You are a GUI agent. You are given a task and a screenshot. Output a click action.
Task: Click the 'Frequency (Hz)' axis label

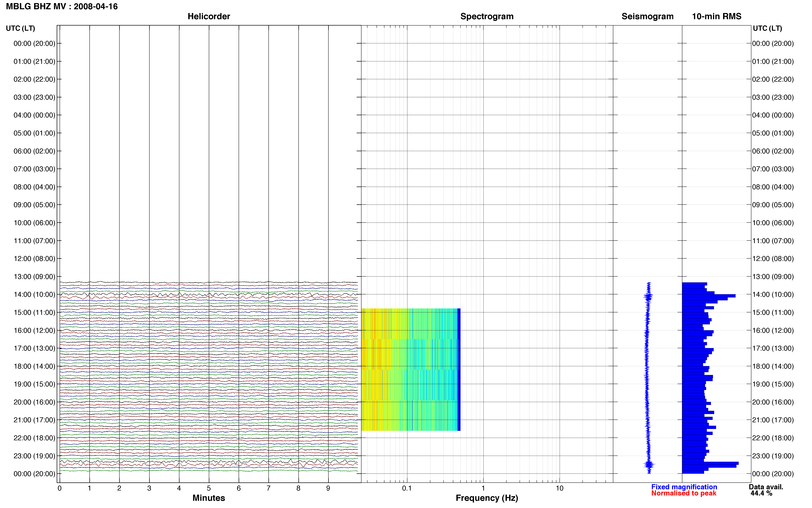487,498
